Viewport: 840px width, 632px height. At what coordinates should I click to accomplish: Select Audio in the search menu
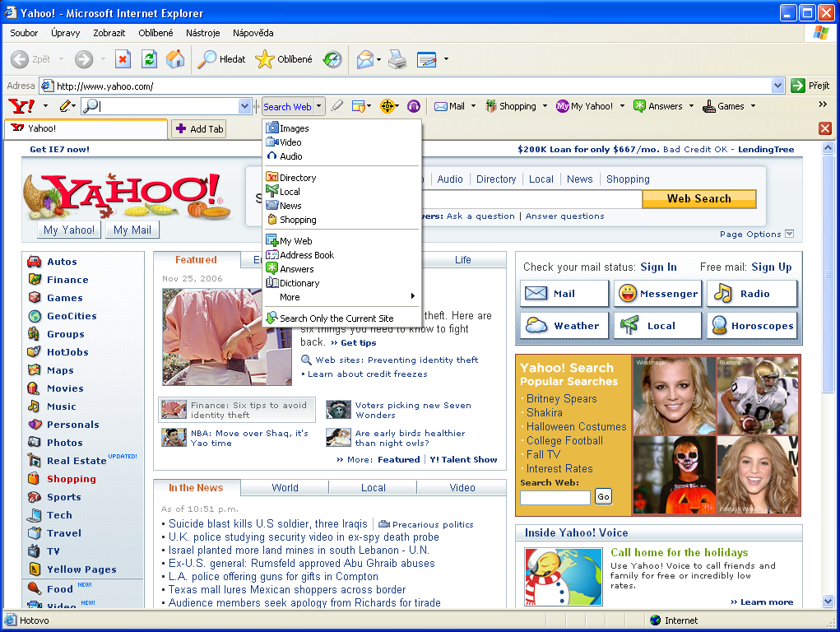(341, 156)
